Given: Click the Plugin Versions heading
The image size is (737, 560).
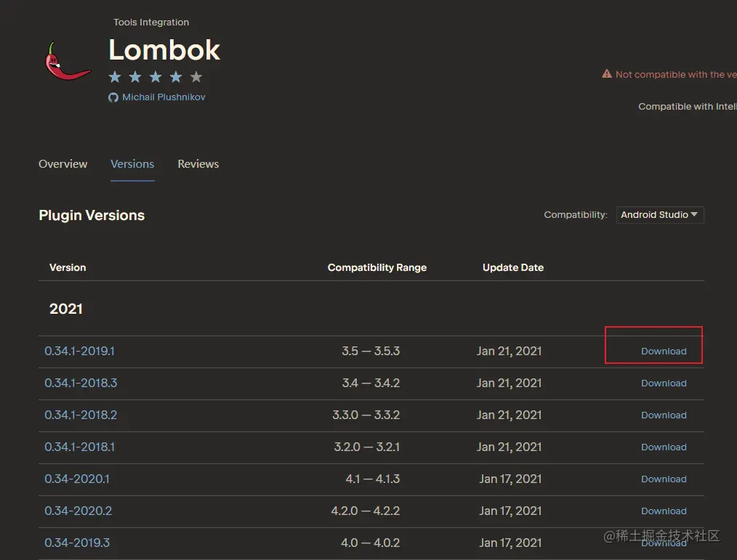Looking at the screenshot, I should [x=92, y=215].
